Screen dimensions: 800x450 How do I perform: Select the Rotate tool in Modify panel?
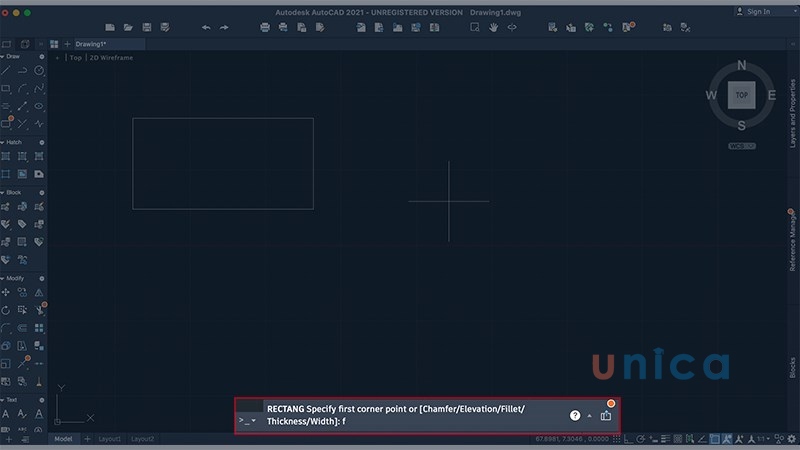(6, 310)
